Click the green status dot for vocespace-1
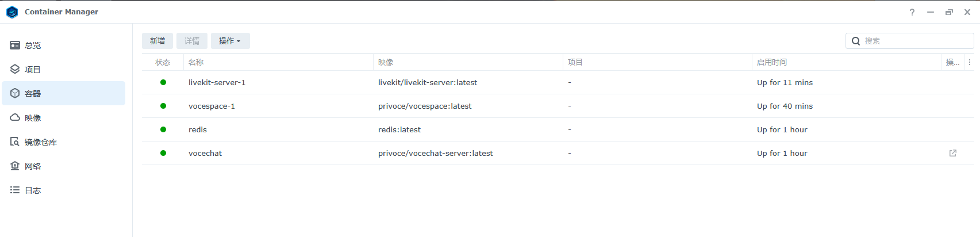The height and width of the screenshot is (237, 980). [x=163, y=106]
